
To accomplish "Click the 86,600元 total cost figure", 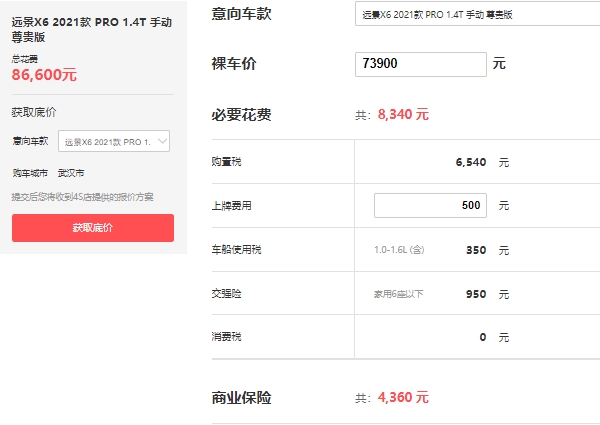I will 45,74.
